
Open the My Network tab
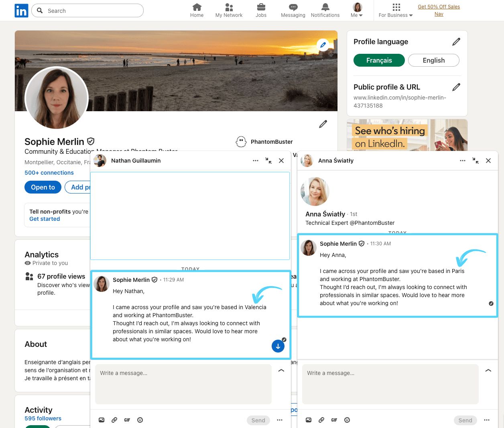pyautogui.click(x=229, y=10)
